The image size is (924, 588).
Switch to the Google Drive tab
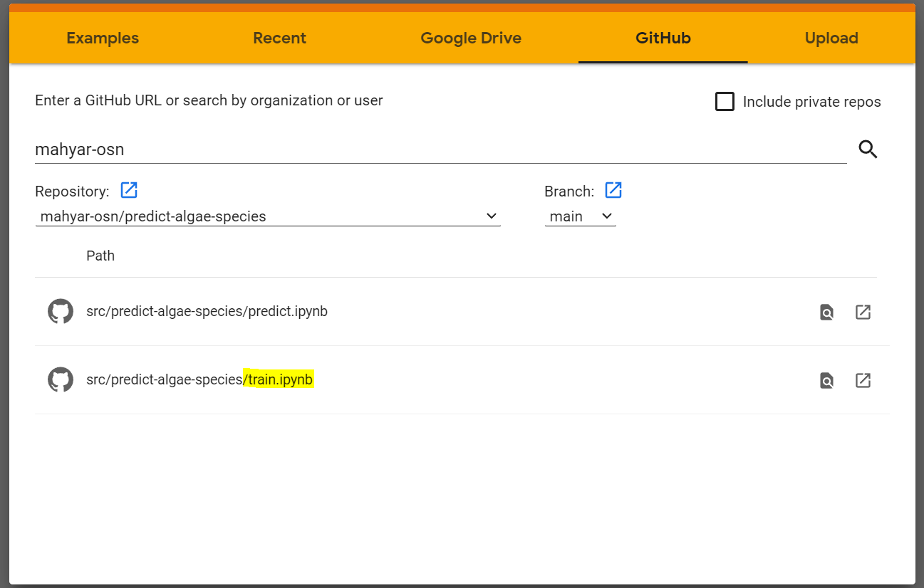pyautogui.click(x=471, y=38)
